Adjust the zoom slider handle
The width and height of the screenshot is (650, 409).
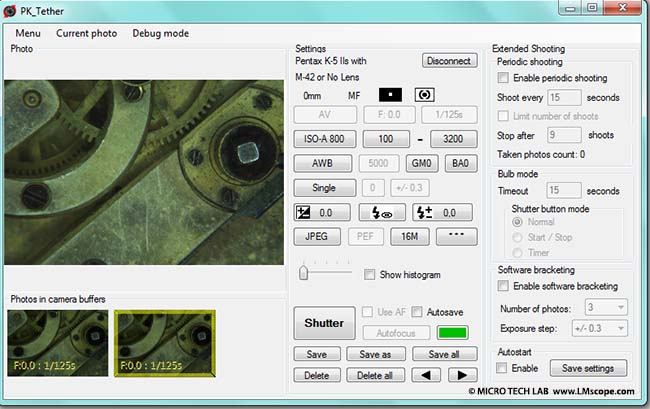303,273
